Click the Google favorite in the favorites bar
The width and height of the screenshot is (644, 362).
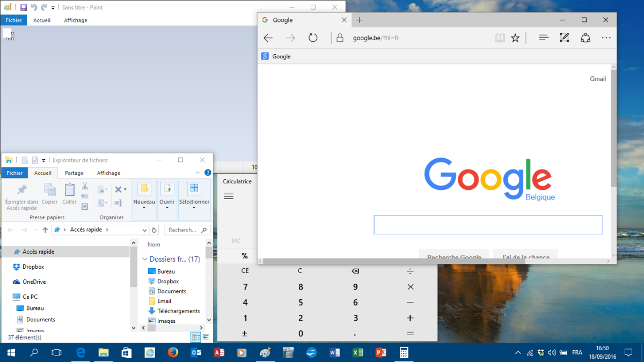coord(276,56)
